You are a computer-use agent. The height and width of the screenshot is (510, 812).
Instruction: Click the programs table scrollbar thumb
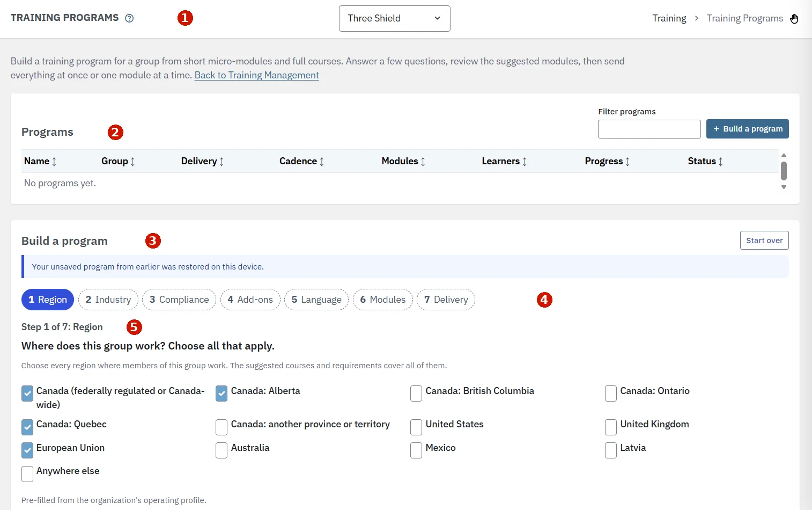click(784, 171)
